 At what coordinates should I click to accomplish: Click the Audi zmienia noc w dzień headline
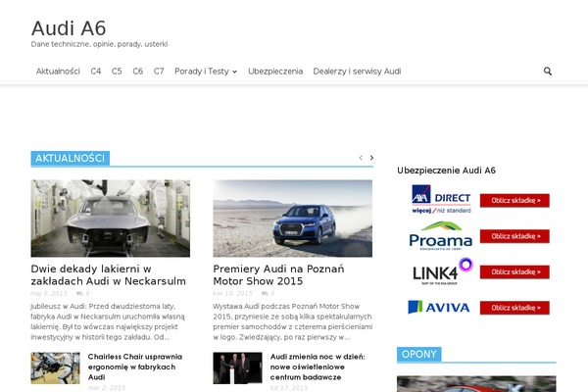pyautogui.click(x=318, y=367)
